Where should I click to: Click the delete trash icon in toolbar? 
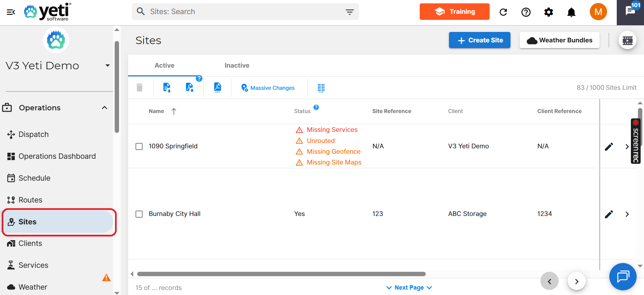[140, 88]
